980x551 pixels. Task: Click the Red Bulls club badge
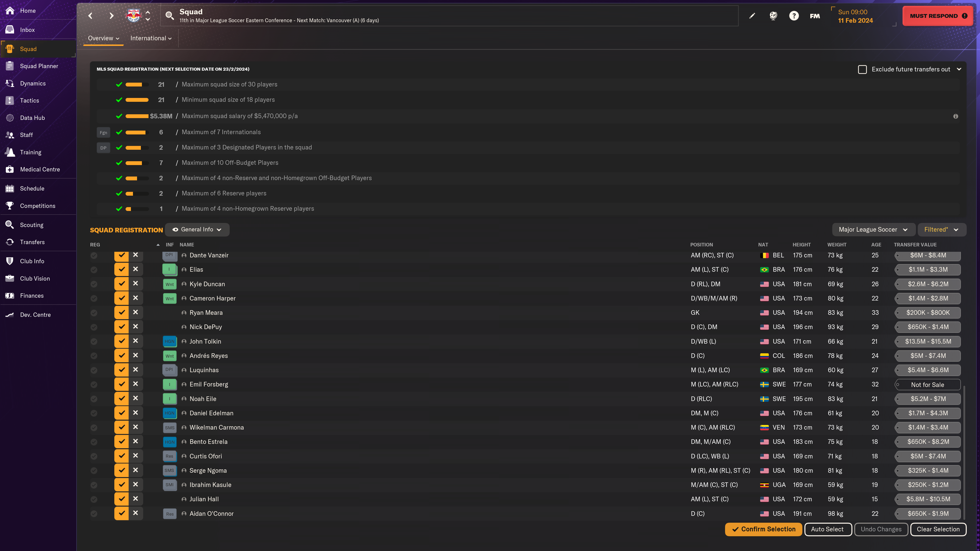[133, 16]
